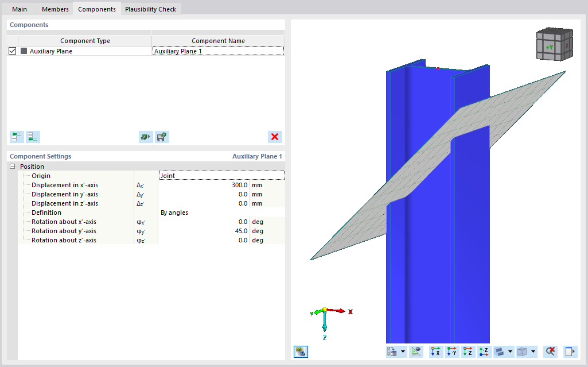Save component to library icon
This screenshot has width=588, height=367.
pyautogui.click(x=162, y=137)
